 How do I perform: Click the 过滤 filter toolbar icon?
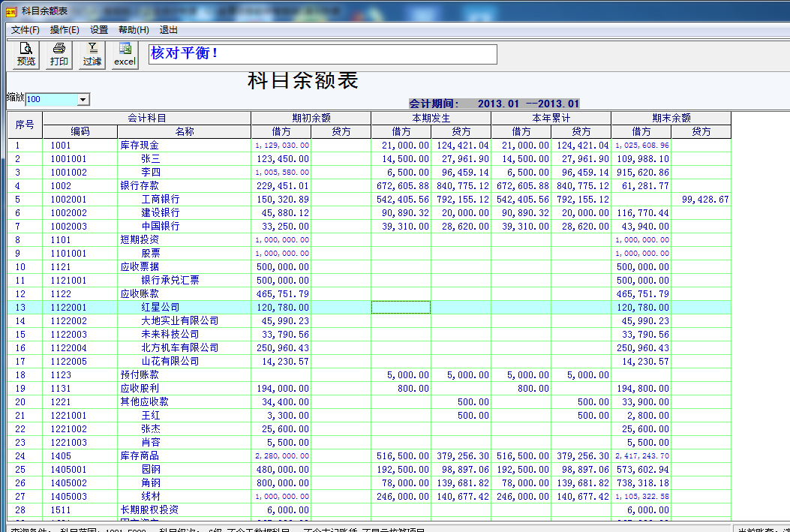[x=92, y=55]
